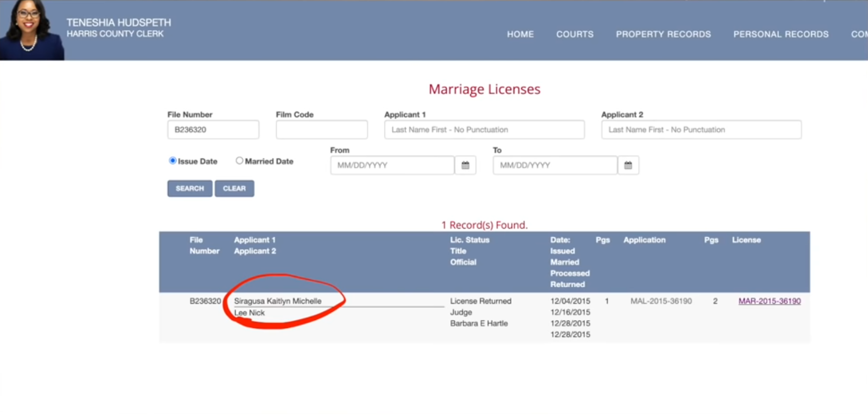Select official name Barbara E Hartle

coord(479,323)
